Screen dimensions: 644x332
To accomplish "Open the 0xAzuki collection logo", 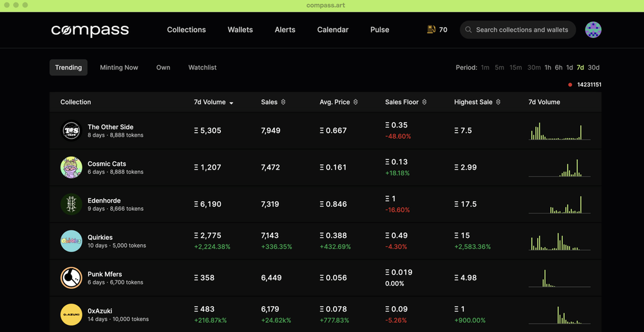I will pos(71,315).
